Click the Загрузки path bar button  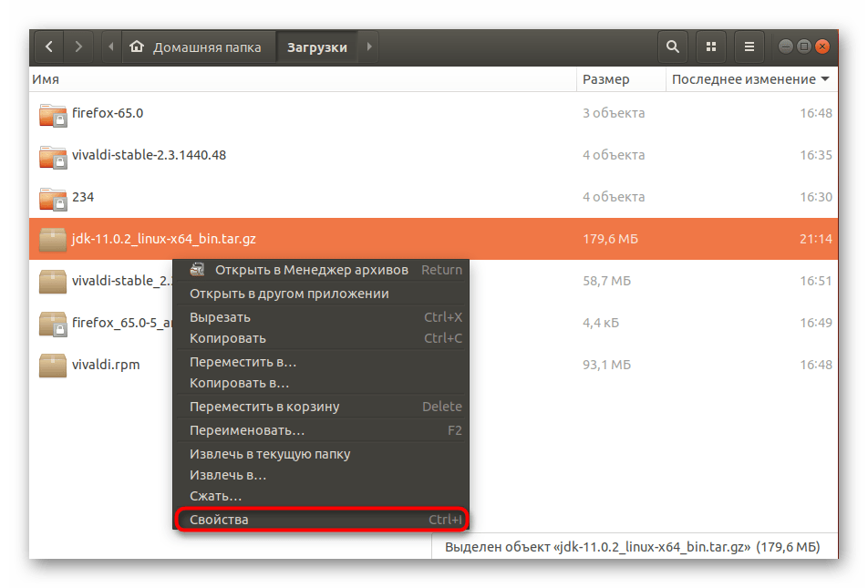(316, 47)
